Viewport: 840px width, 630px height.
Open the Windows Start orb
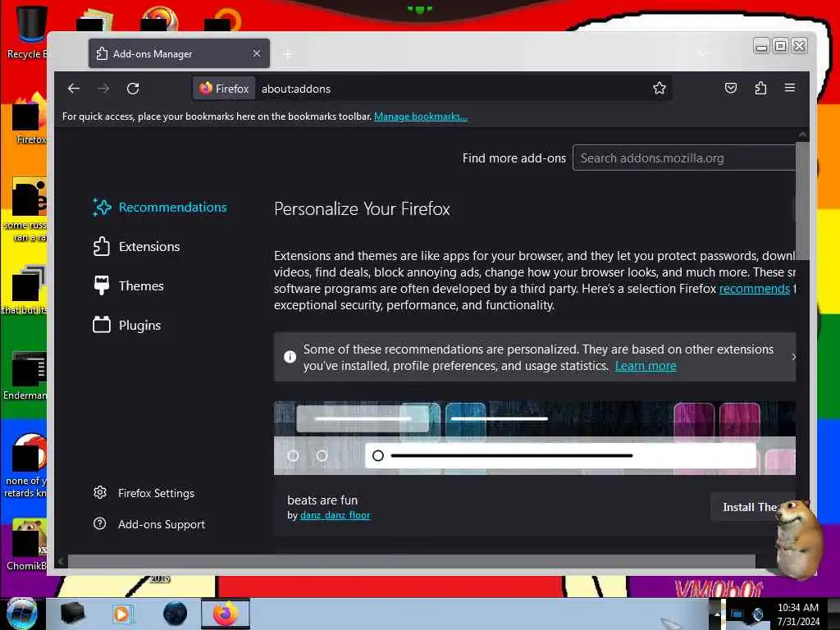coord(21,614)
